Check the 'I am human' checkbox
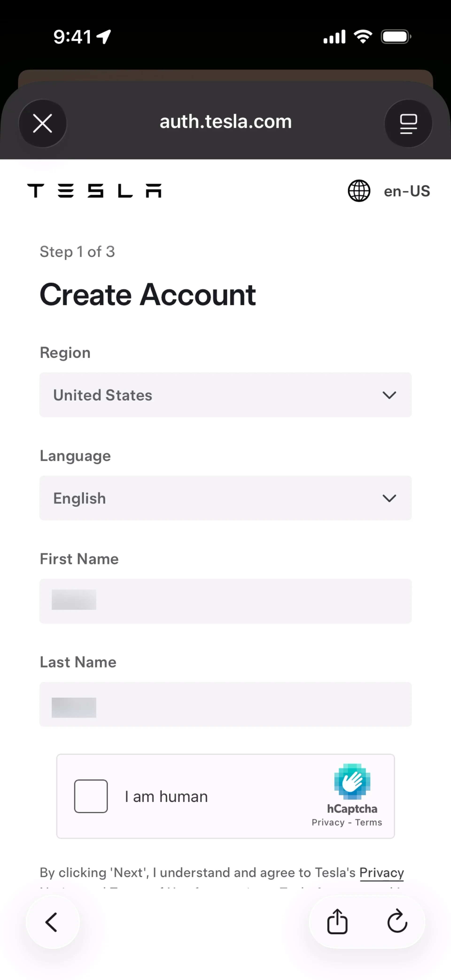Image resolution: width=451 pixels, height=980 pixels. 91,796
